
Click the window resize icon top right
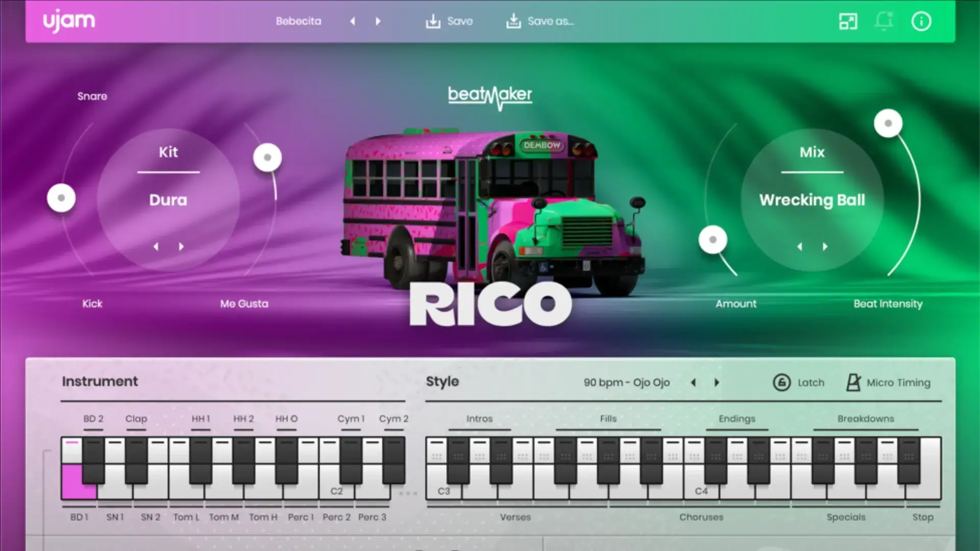848,21
